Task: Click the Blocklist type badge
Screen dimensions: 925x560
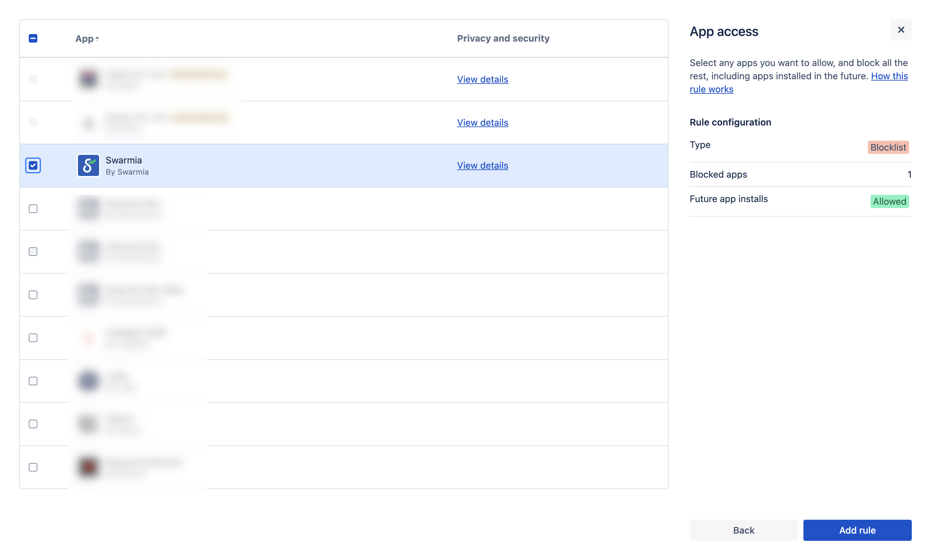Action: click(888, 148)
